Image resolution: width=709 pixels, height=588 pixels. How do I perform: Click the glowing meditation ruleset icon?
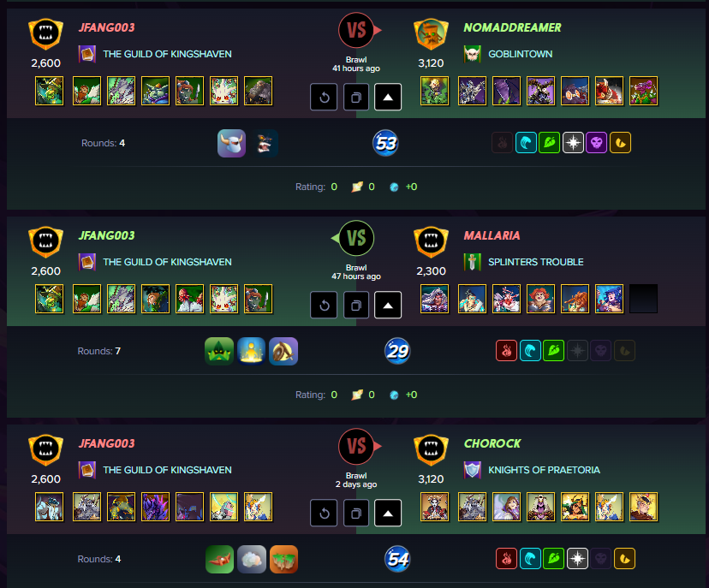click(252, 351)
